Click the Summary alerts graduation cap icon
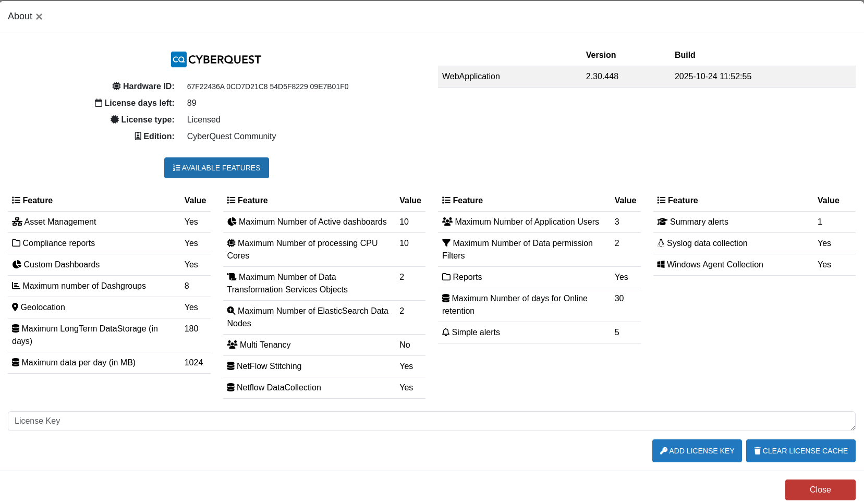Screen dimensions: 864x504 [x=662, y=222]
